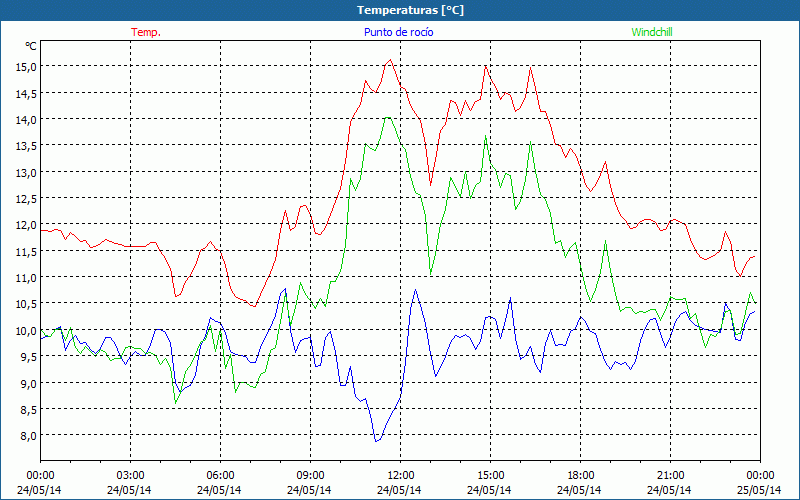The height and width of the screenshot is (500, 800).
Task: Click the "25/05/14" date label
Action: coord(759,490)
